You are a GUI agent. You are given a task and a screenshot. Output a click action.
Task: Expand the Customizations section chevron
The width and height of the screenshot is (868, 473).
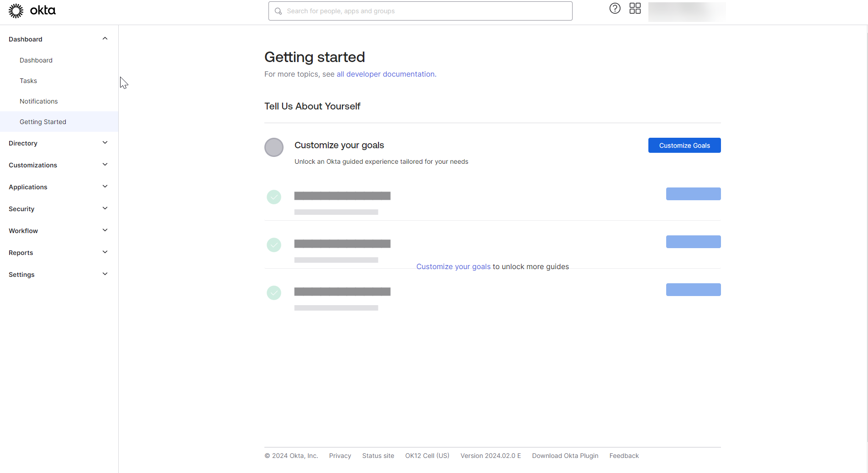(105, 165)
